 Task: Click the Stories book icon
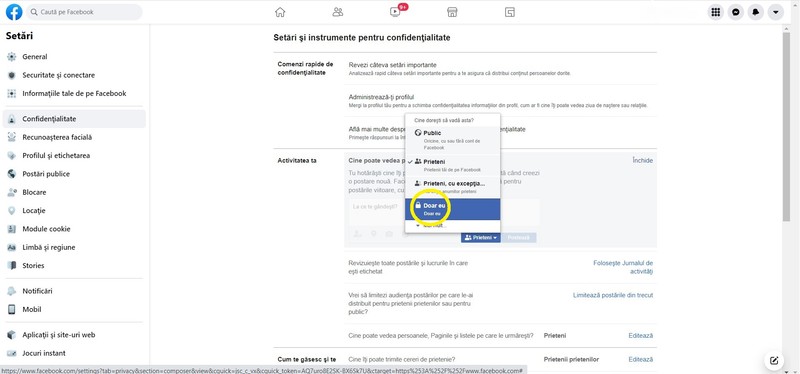12,266
